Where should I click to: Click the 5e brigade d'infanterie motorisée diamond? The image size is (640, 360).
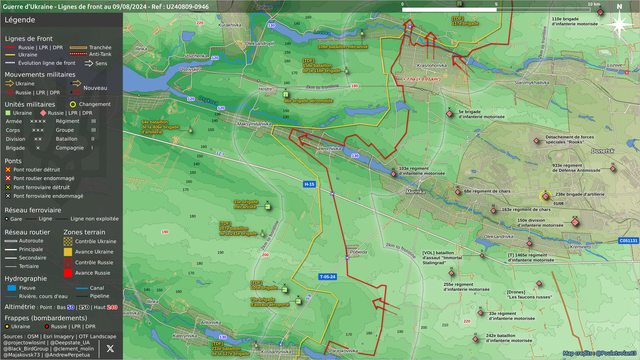click(449, 114)
